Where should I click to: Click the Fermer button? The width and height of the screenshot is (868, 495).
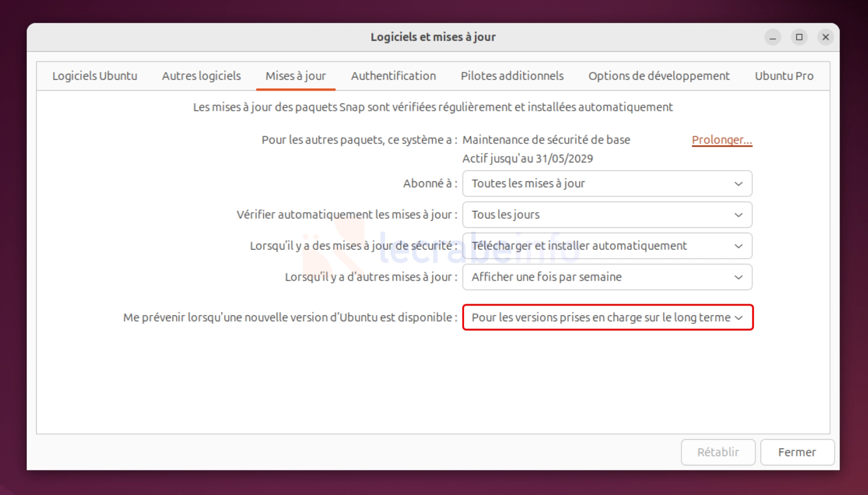[797, 452]
